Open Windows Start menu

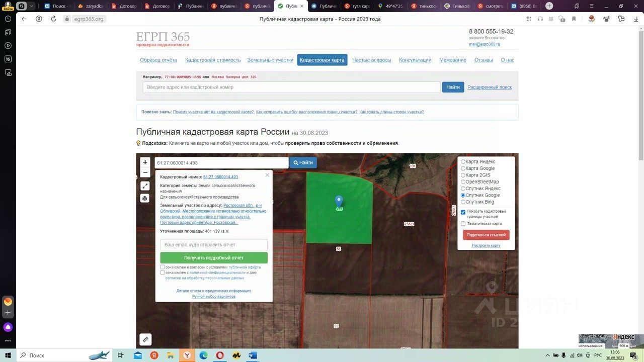click(8, 355)
